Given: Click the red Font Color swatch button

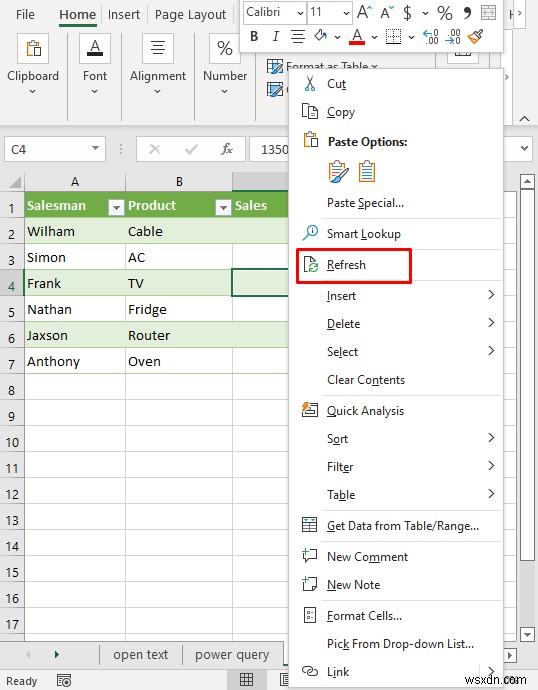Looking at the screenshot, I should 357,37.
